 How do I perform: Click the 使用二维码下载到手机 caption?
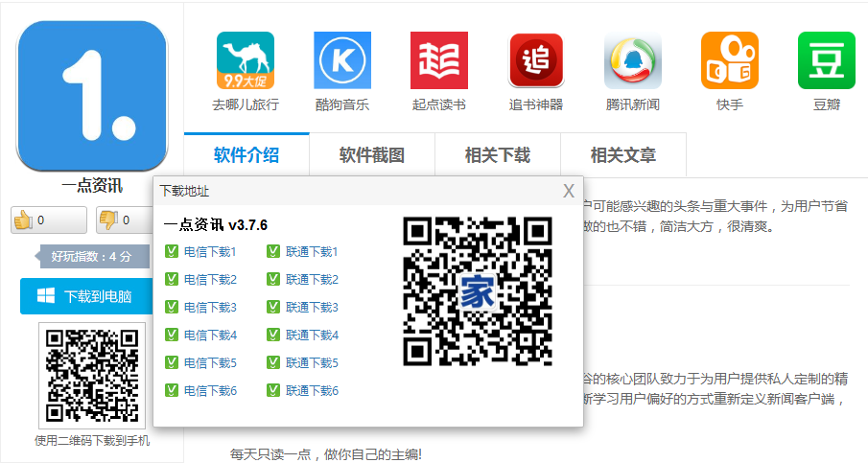point(92,441)
